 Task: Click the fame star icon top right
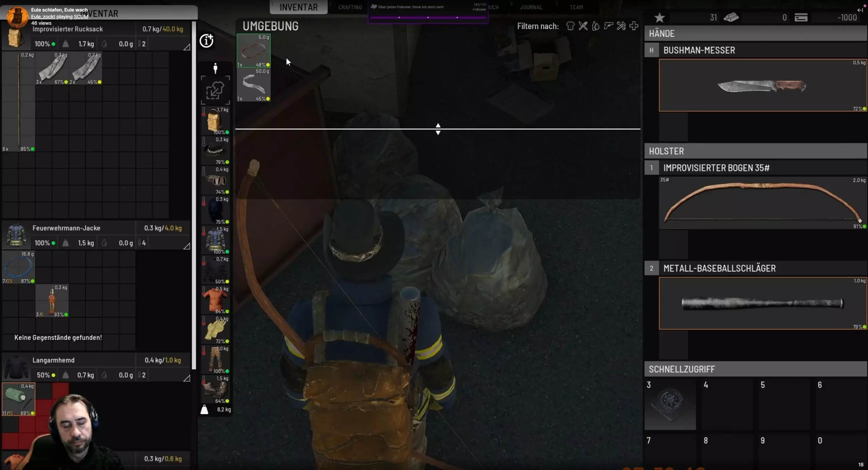tap(659, 18)
